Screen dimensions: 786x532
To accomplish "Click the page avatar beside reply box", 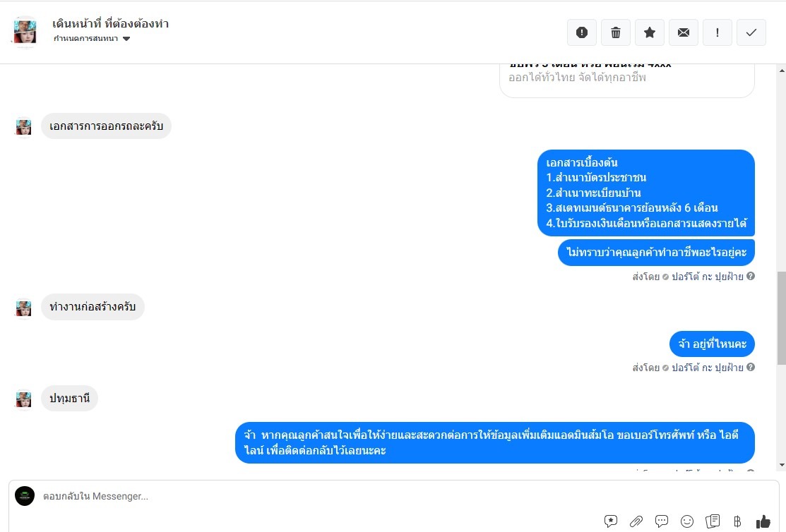I will click(25, 496).
